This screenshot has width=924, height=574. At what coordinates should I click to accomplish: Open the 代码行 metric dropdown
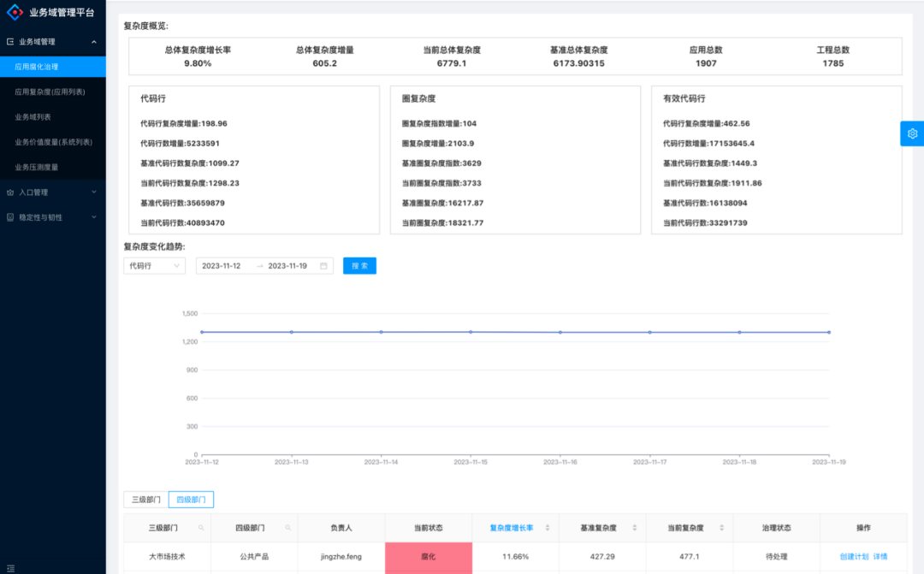point(154,266)
